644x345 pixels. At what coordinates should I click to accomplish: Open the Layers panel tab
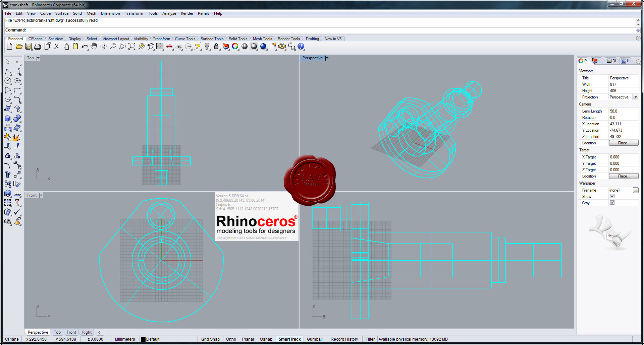597,61
